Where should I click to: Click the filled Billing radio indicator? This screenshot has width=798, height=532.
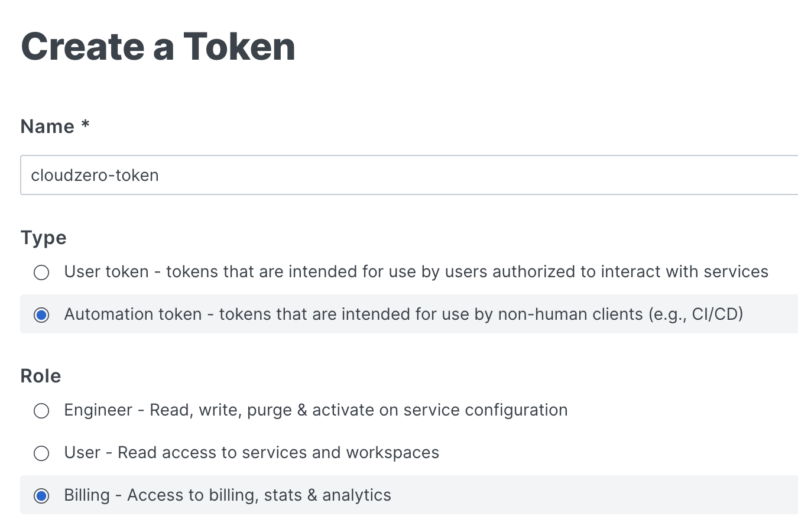tap(41, 496)
